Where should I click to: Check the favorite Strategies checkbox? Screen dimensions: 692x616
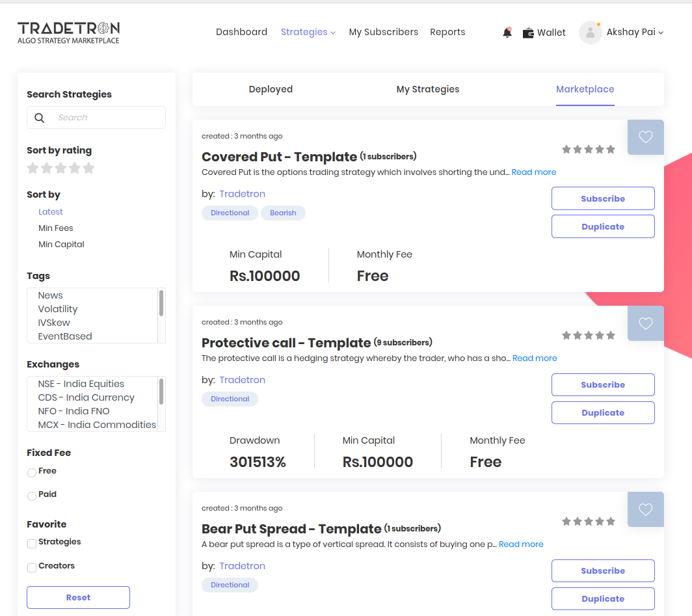(31, 542)
